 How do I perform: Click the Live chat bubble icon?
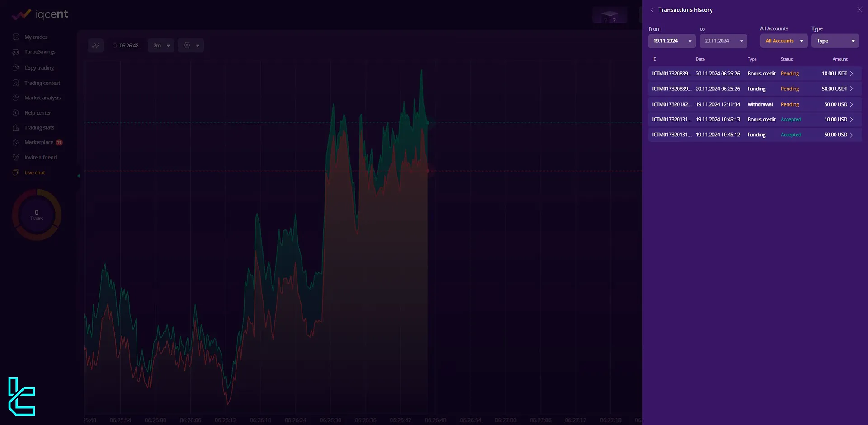pos(16,173)
